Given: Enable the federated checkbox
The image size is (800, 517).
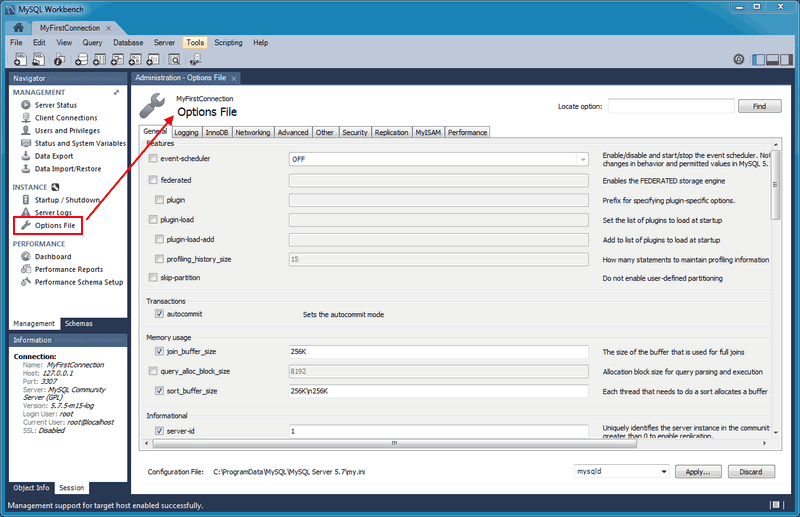Looking at the screenshot, I should point(153,180).
